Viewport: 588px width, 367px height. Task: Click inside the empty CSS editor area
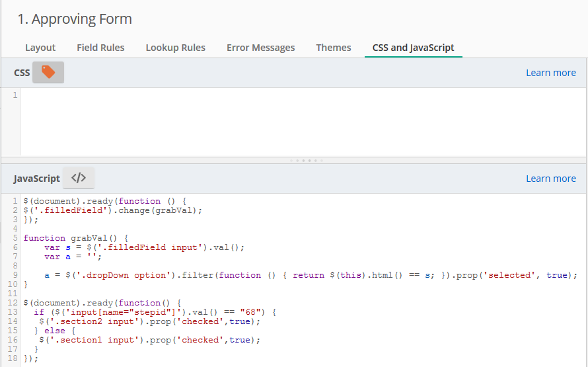[297, 122]
